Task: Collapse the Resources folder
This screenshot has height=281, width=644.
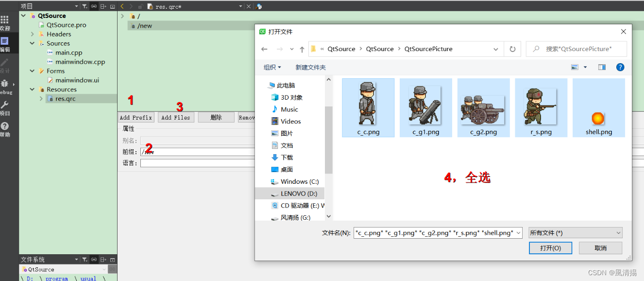Action: pos(33,89)
